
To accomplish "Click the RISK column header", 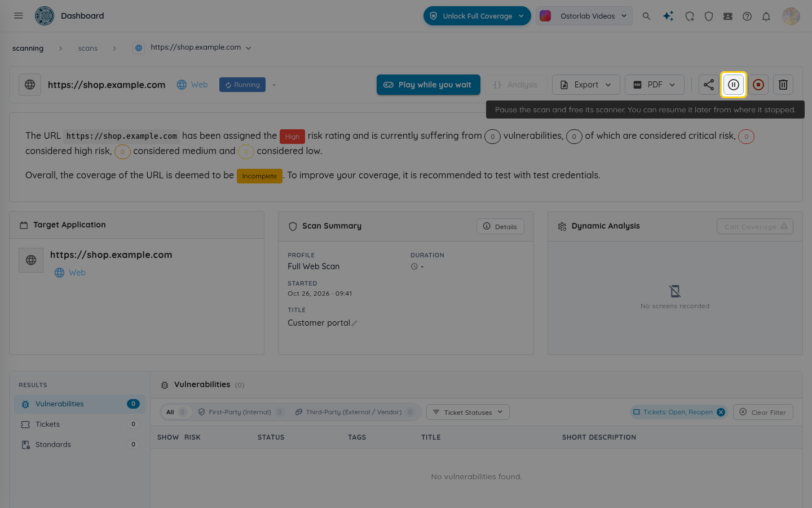I will pyautogui.click(x=192, y=437).
